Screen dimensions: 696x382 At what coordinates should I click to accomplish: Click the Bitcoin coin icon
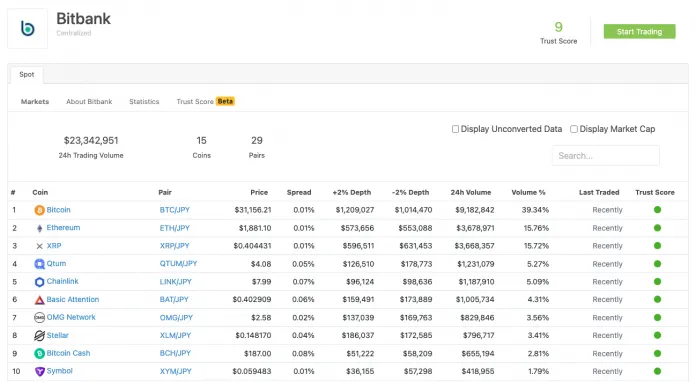(40, 210)
